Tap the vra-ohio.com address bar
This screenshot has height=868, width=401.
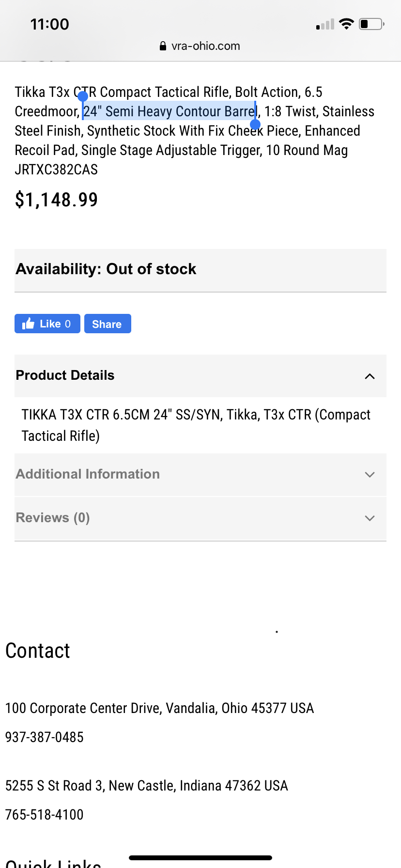click(x=200, y=46)
